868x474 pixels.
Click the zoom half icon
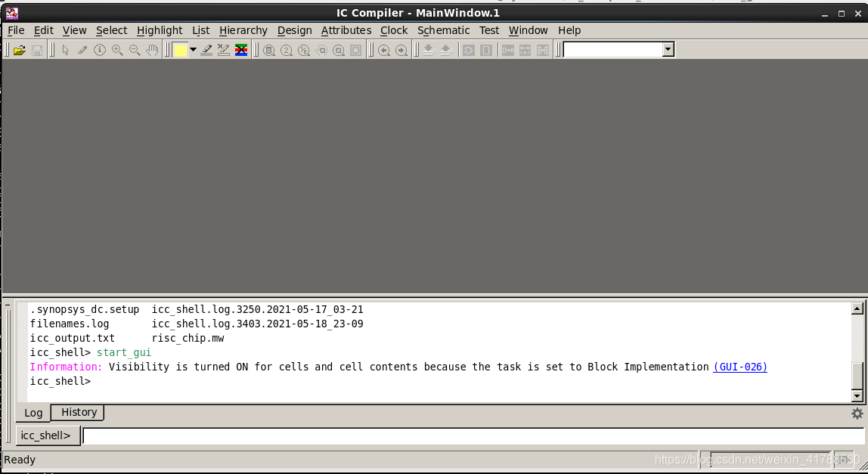coord(303,51)
